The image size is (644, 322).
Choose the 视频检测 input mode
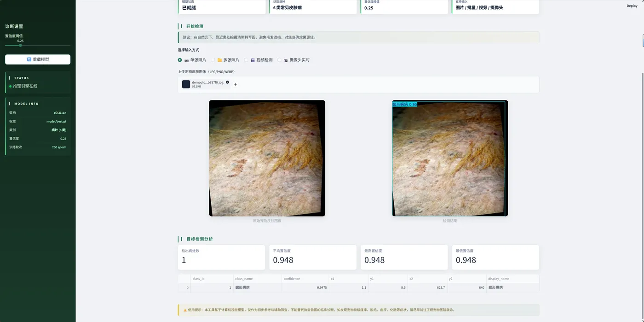246,60
